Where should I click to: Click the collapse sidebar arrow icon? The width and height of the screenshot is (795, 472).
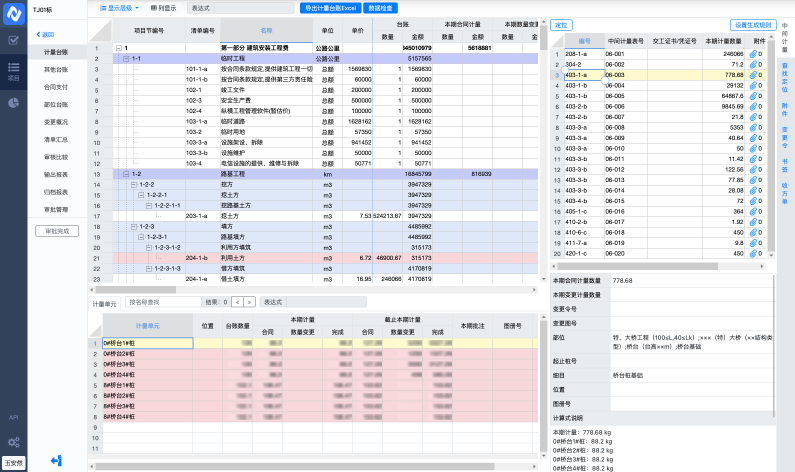pyautogui.click(x=56, y=461)
